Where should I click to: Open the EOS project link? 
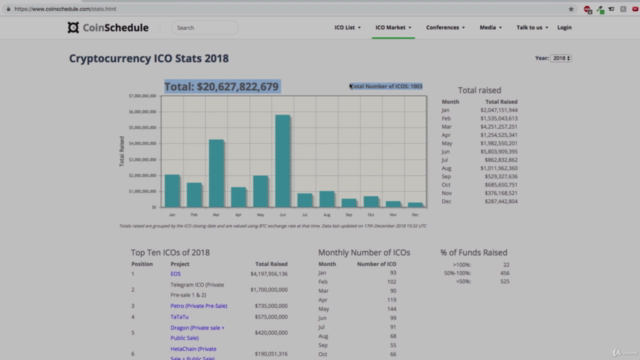point(176,274)
